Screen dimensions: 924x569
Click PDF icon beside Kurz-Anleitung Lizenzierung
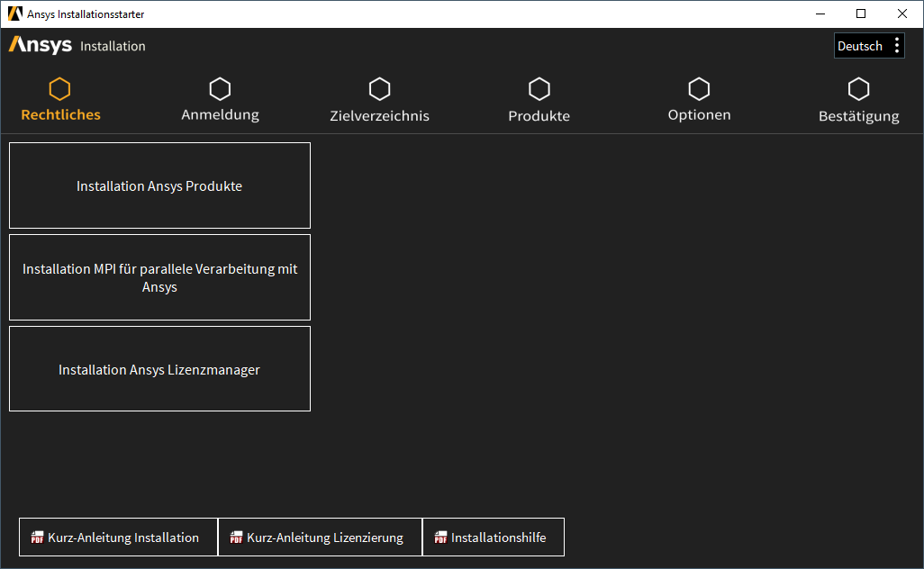pos(236,537)
